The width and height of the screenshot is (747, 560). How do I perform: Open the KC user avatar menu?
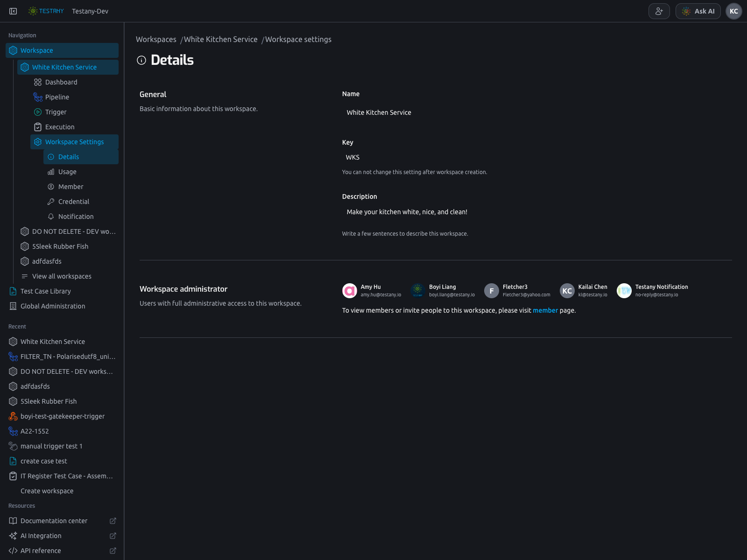pyautogui.click(x=733, y=11)
